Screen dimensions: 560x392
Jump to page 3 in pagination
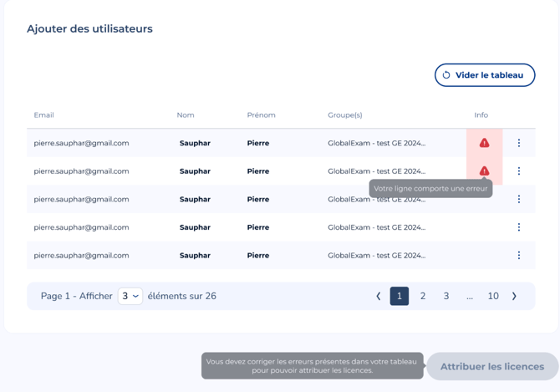point(446,296)
